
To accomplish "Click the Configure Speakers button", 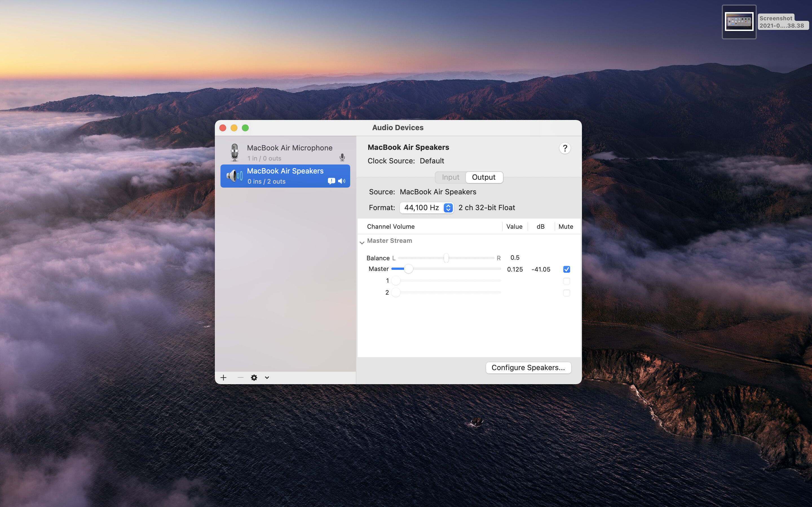I will [x=528, y=368].
